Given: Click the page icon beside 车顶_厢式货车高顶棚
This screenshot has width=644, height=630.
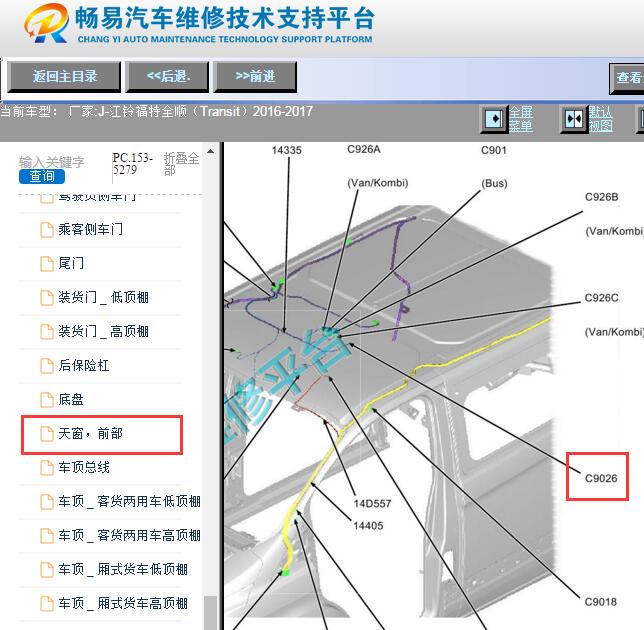Looking at the screenshot, I should click(x=46, y=604).
